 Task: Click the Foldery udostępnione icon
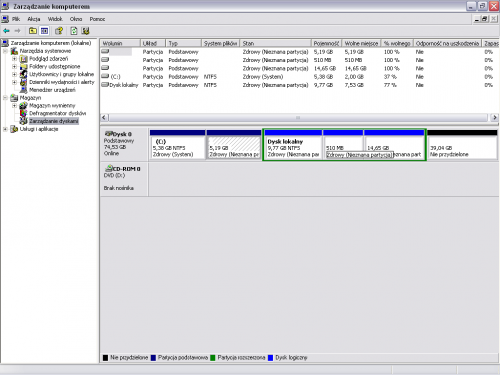coord(23,66)
